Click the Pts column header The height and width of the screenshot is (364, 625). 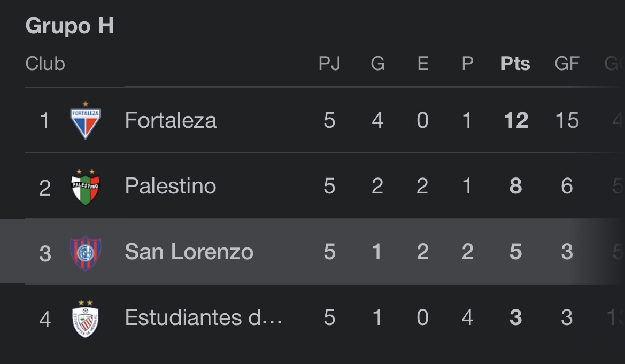tap(515, 64)
